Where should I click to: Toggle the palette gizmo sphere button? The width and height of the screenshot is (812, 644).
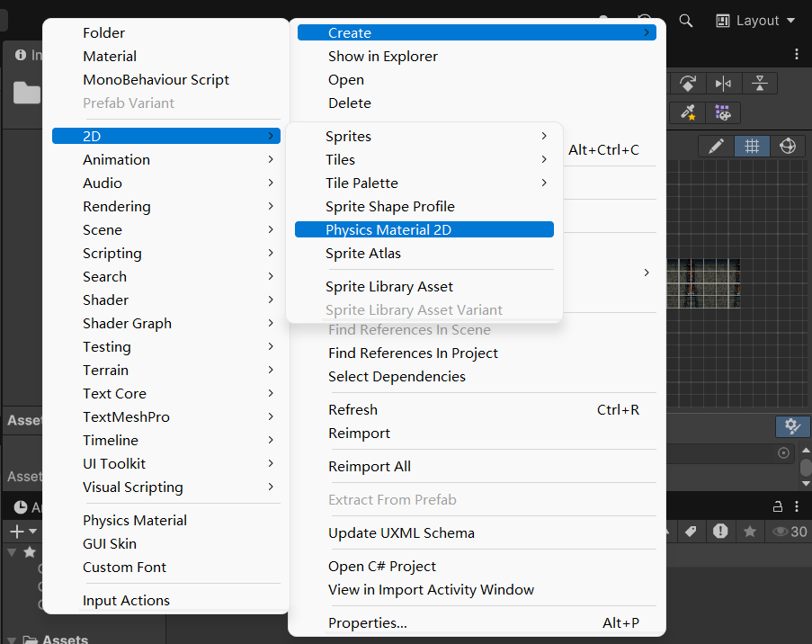click(788, 146)
